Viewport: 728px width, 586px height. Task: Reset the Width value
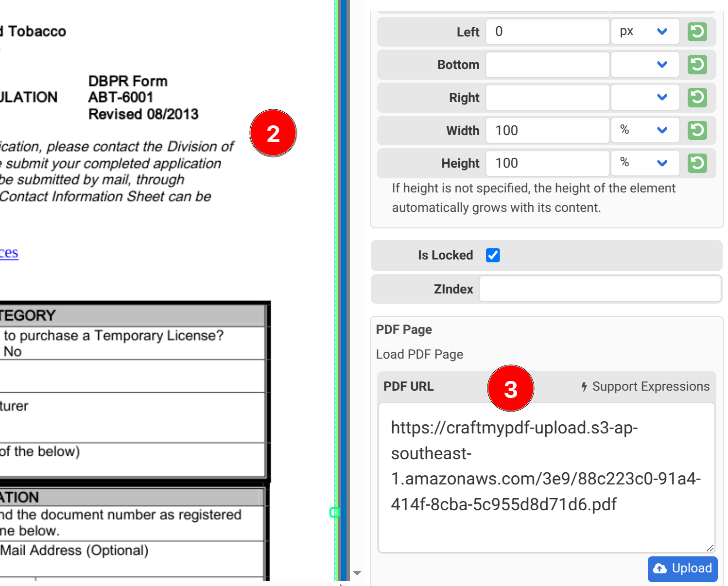point(697,130)
